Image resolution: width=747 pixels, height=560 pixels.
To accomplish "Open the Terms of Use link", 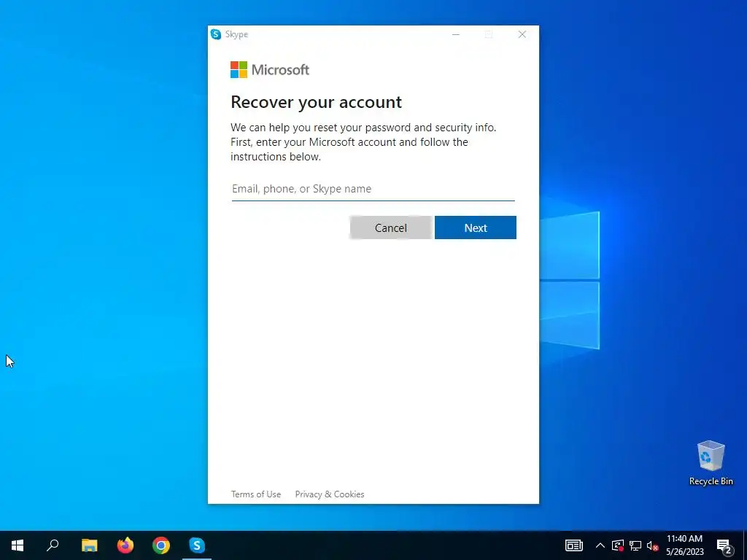I will pyautogui.click(x=256, y=494).
